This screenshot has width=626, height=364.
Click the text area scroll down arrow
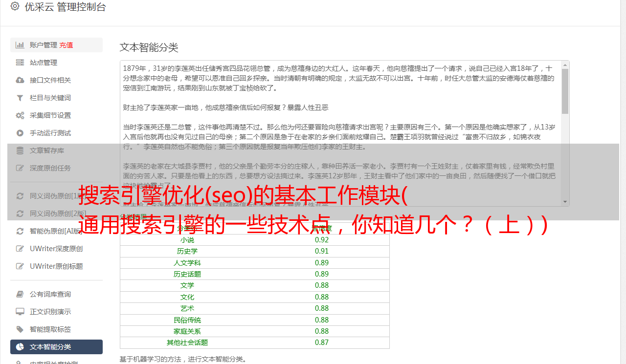565,202
